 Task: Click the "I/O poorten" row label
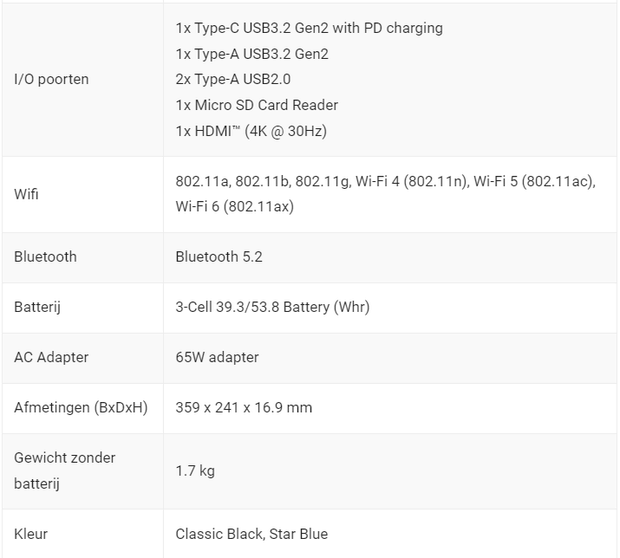coord(51,79)
